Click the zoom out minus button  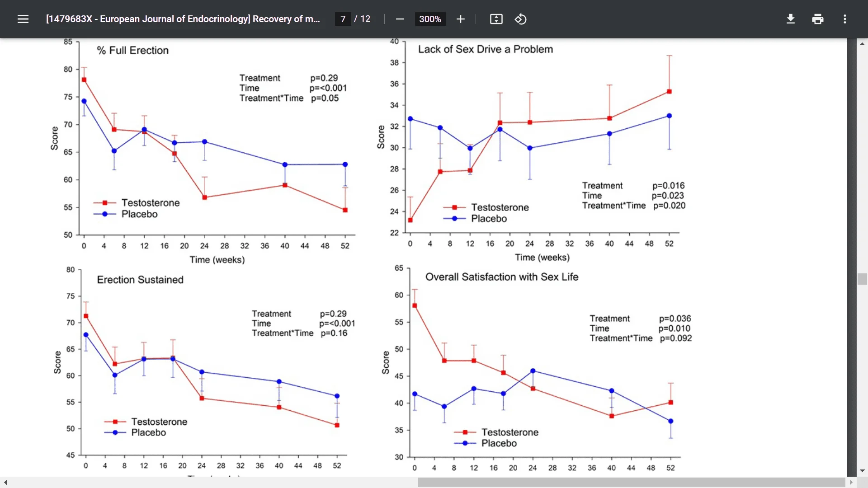(x=400, y=19)
